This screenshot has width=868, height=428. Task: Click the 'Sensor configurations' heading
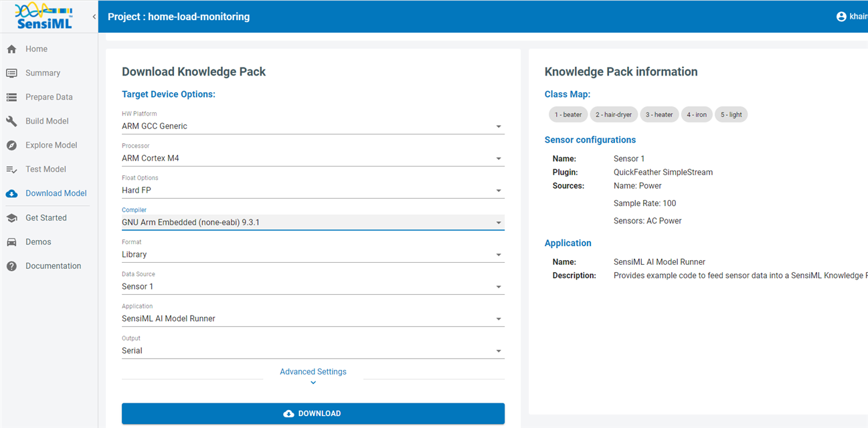590,140
